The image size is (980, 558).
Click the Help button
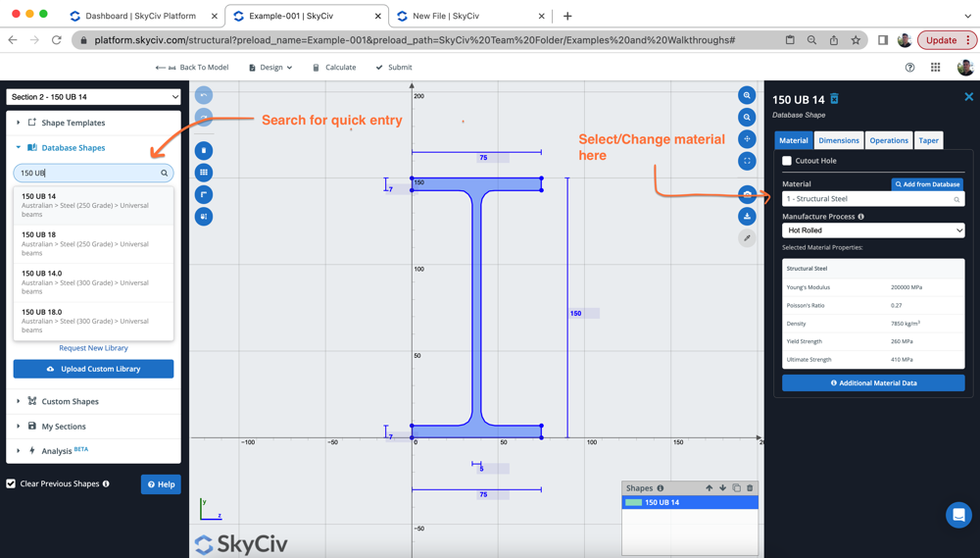162,484
